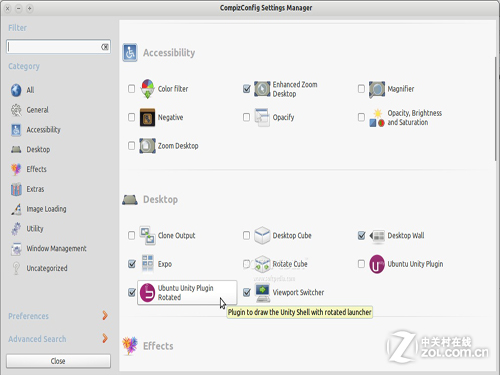Image resolution: width=500 pixels, height=375 pixels.
Task: Click the Desktop section header icon
Action: point(130,200)
